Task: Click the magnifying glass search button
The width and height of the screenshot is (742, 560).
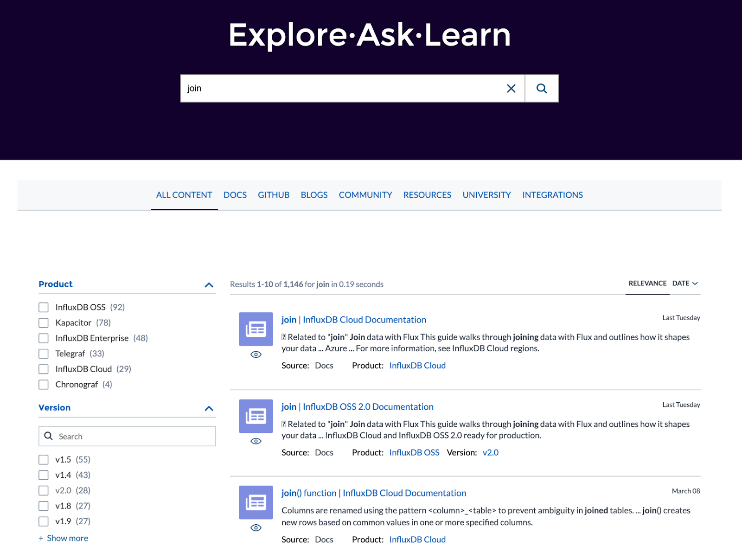Action: [541, 89]
